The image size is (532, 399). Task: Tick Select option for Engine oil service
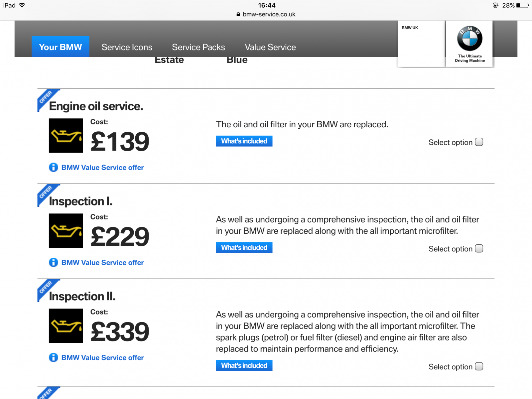coord(479,142)
